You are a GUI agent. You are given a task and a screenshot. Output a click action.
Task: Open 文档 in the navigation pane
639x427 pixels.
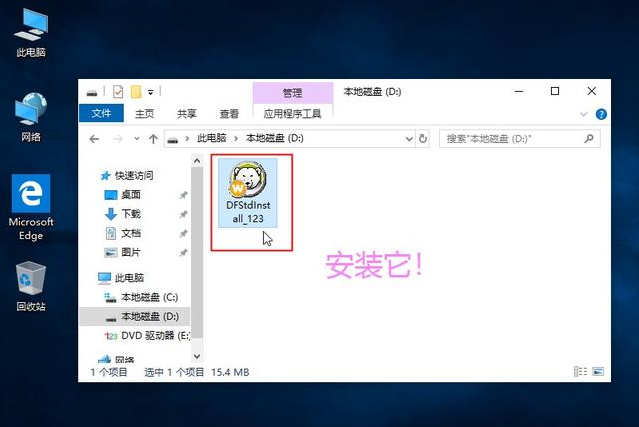click(123, 233)
